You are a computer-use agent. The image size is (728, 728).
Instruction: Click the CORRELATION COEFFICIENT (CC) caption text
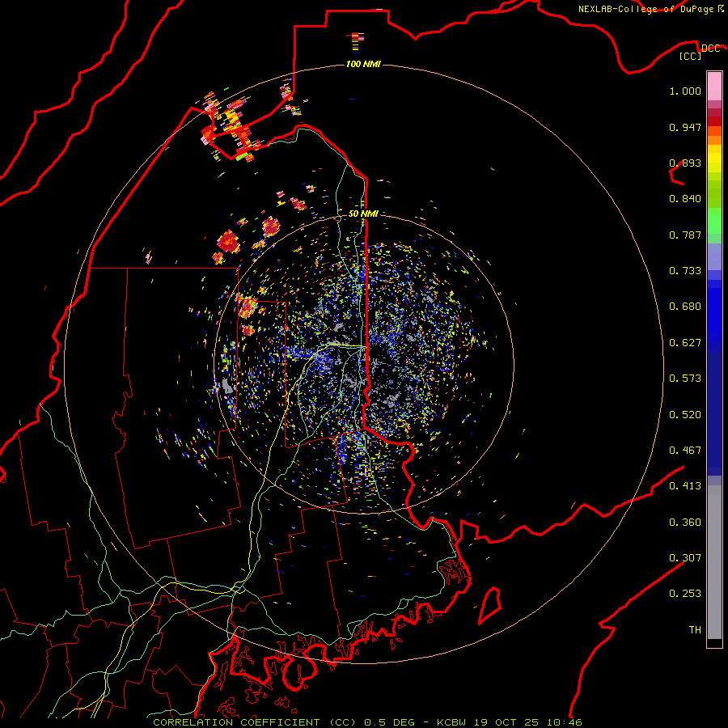pos(255,722)
